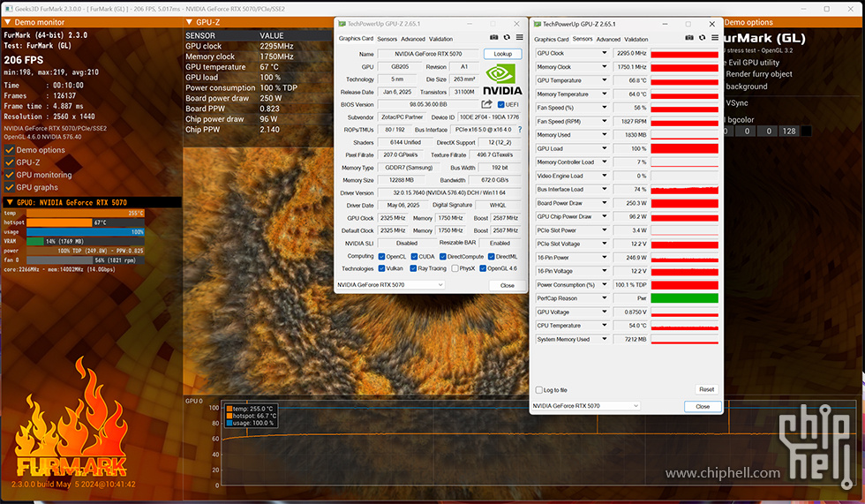Minimize the GPU-Z Sensors window
The width and height of the screenshot is (865, 504).
click(665, 24)
